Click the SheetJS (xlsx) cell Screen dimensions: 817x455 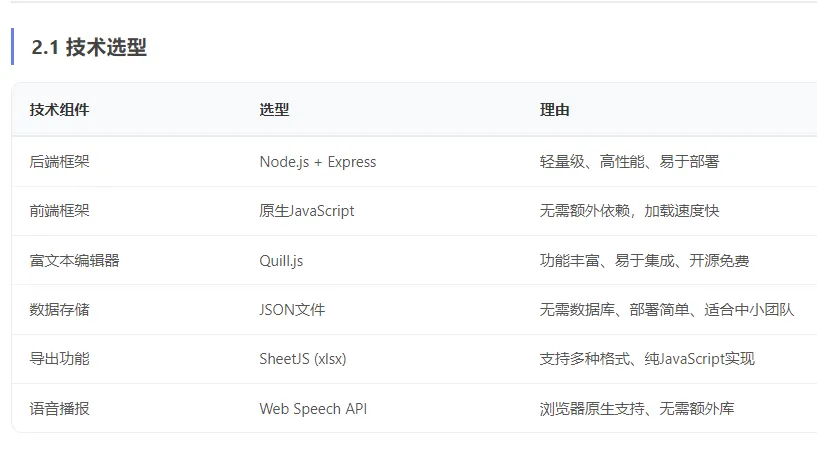tap(303, 359)
